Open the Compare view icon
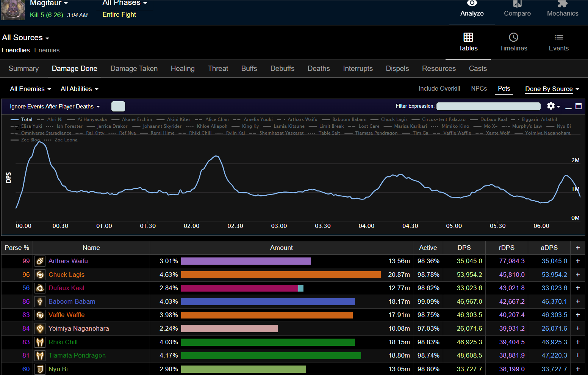This screenshot has height=375, width=588. 517,4
